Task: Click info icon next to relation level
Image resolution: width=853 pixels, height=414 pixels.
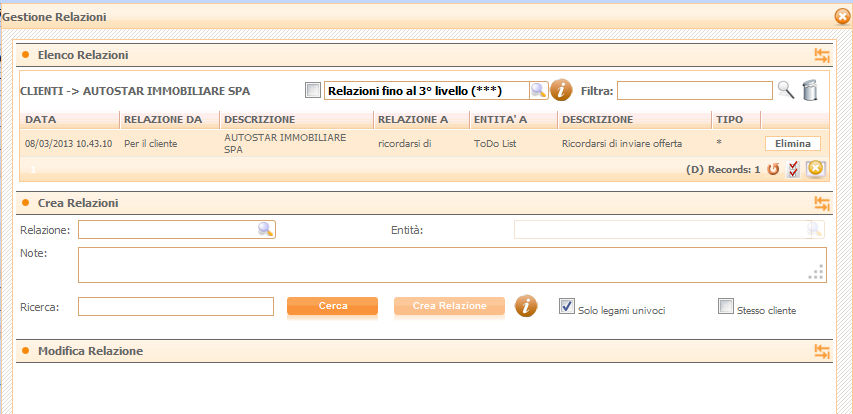Action: pyautogui.click(x=561, y=91)
